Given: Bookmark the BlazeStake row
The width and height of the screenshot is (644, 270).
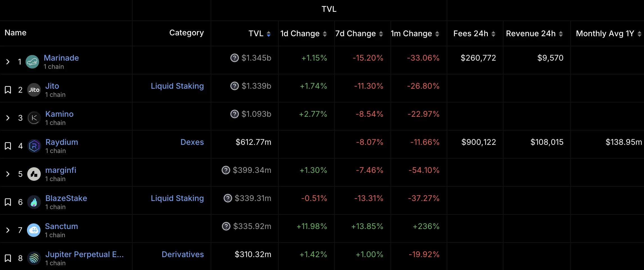Looking at the screenshot, I should [8, 202].
